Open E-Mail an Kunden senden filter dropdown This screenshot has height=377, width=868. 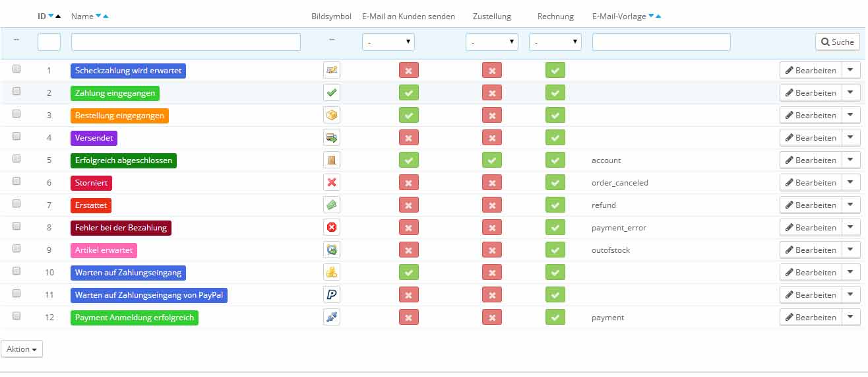tap(388, 42)
